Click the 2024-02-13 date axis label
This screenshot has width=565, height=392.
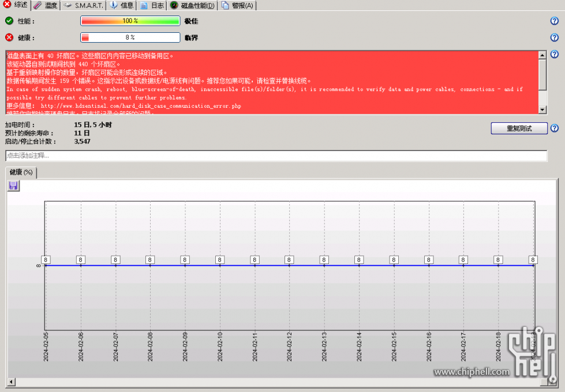324,346
